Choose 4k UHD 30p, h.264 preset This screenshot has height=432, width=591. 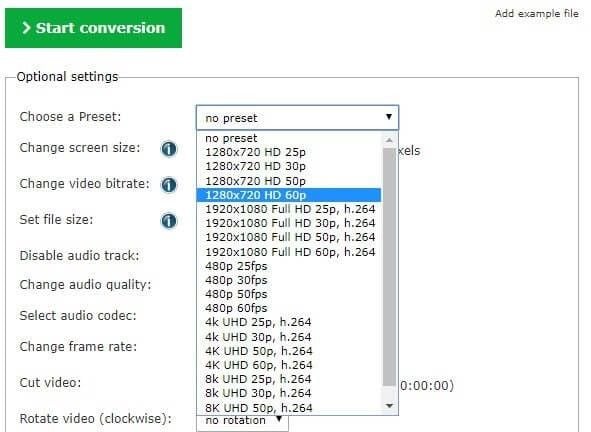289,337
